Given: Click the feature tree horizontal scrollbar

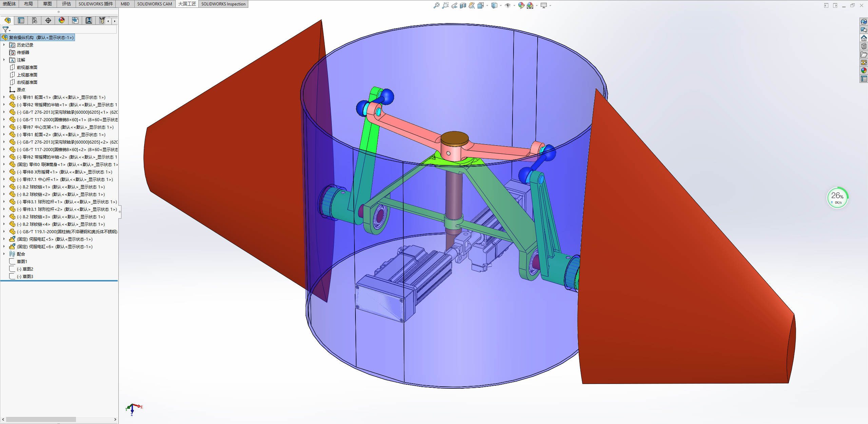Looking at the screenshot, I should [41, 419].
